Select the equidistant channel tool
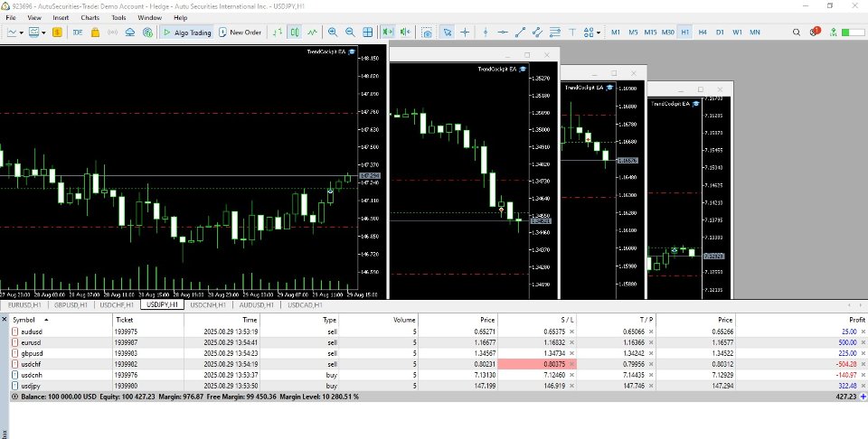Image resolution: width=868 pixels, height=439 pixels. [x=537, y=33]
